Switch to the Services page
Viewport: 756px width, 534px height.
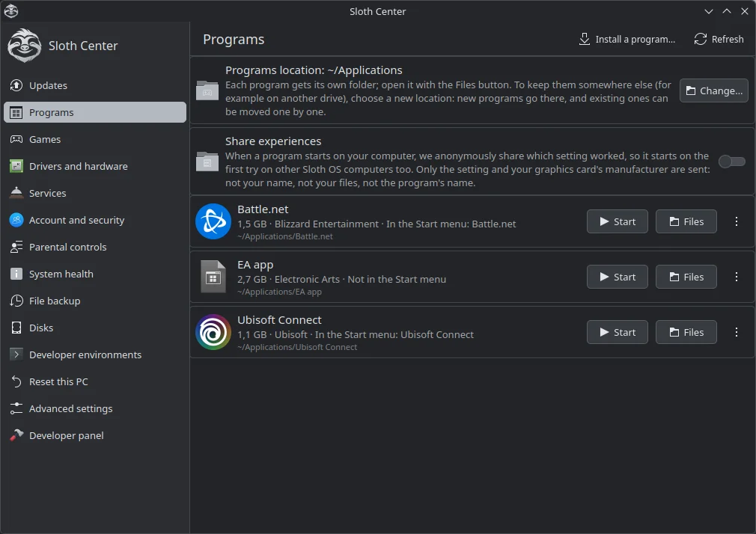(x=95, y=193)
